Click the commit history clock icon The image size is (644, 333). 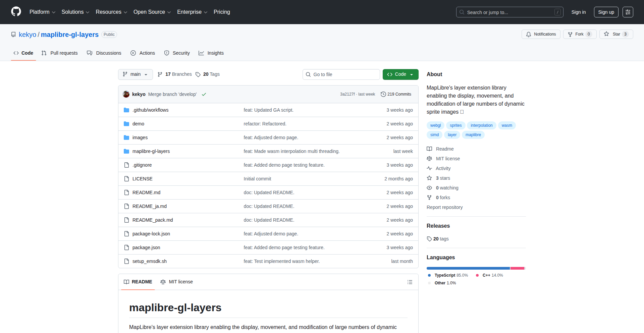(383, 94)
